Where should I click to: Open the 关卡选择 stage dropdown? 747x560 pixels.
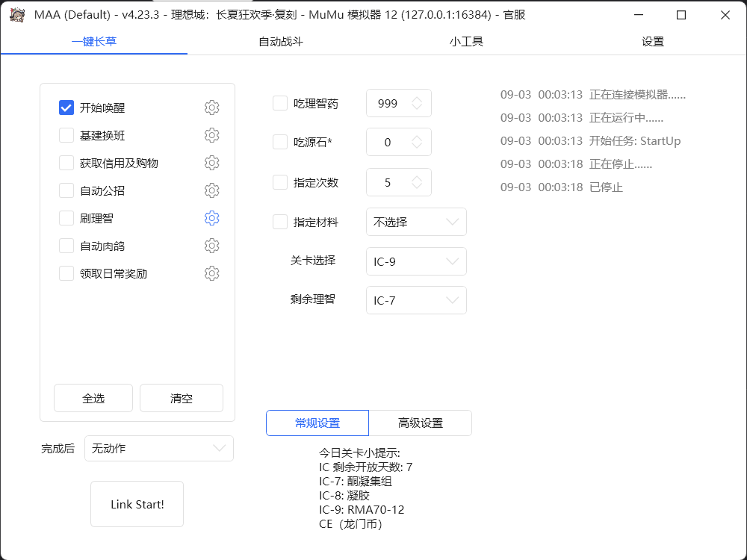pos(416,261)
